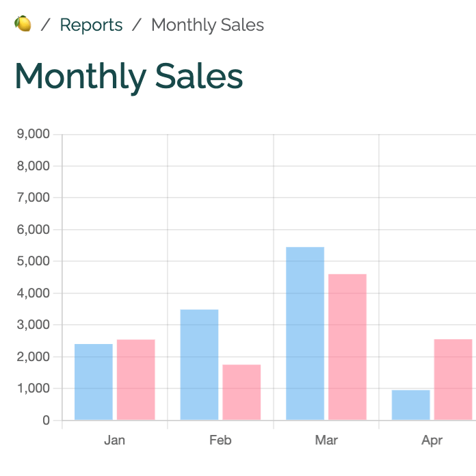
Task: Open the Reports breadcrumb link
Action: point(91,25)
